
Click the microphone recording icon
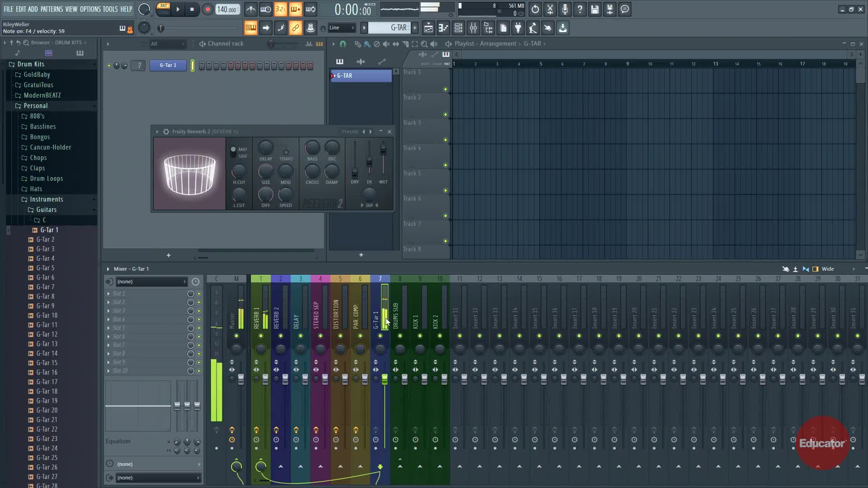[565, 9]
